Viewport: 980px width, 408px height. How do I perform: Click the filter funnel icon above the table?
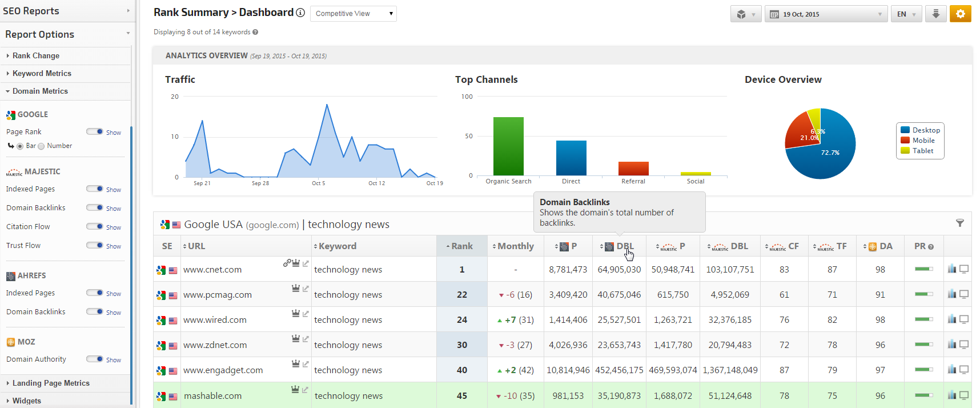pyautogui.click(x=960, y=223)
